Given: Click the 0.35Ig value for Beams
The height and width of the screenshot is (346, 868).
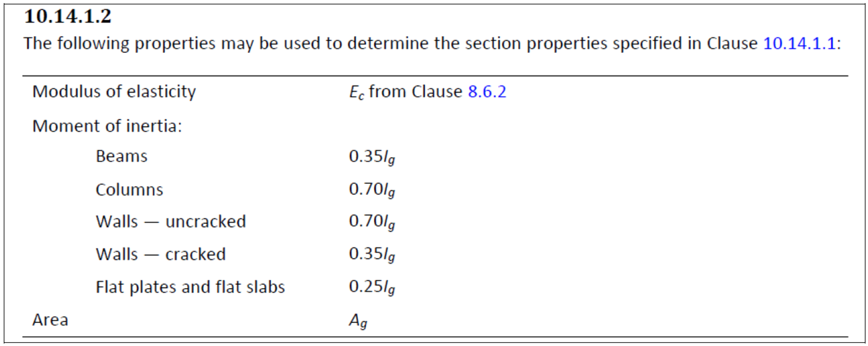Looking at the screenshot, I should tap(372, 157).
